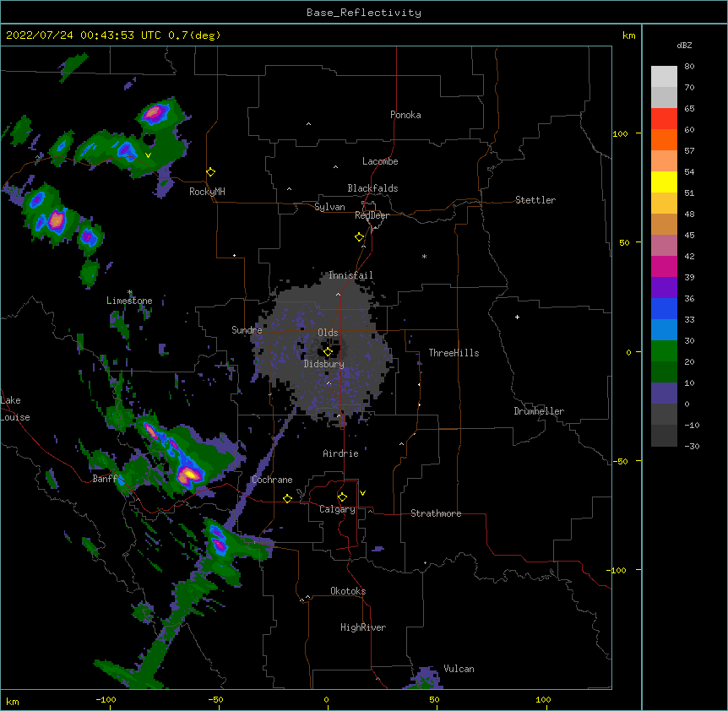728x711 pixels.
Task: Click the orange-core storm cell west of RockyMH
Action: (57, 220)
